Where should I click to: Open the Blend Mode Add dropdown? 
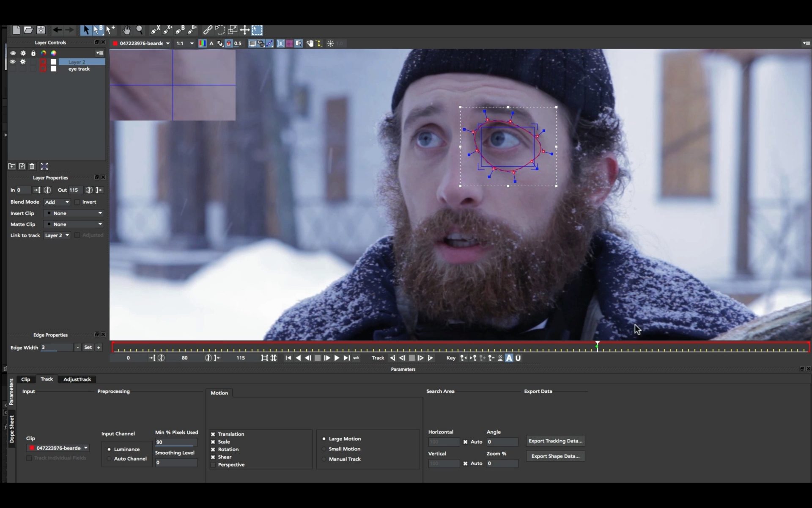click(57, 202)
